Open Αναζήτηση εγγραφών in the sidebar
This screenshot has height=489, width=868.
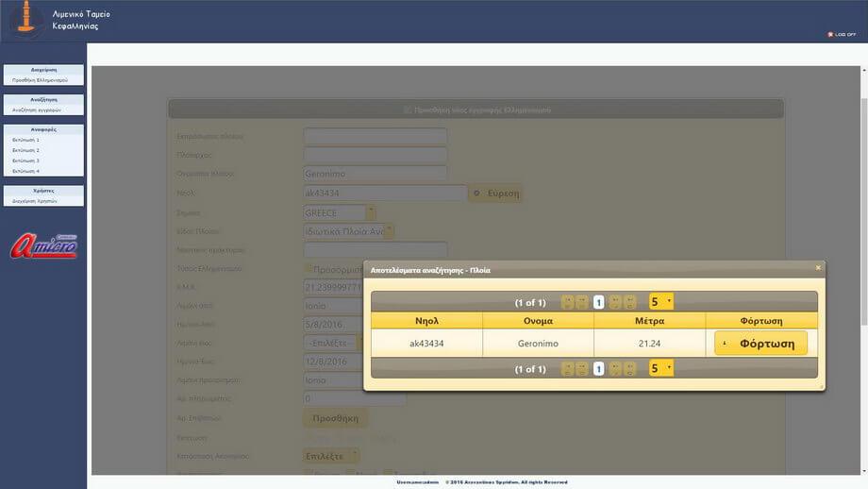37,110
